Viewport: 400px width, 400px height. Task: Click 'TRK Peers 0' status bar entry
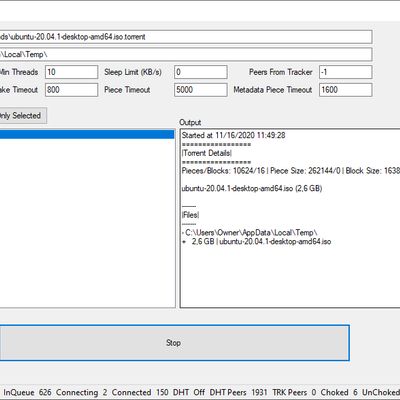click(294, 392)
